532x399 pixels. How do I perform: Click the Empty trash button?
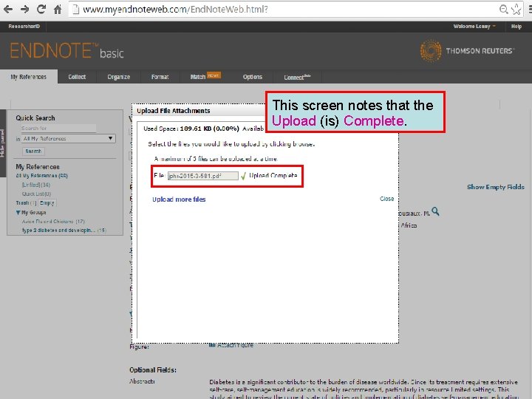click(47, 203)
